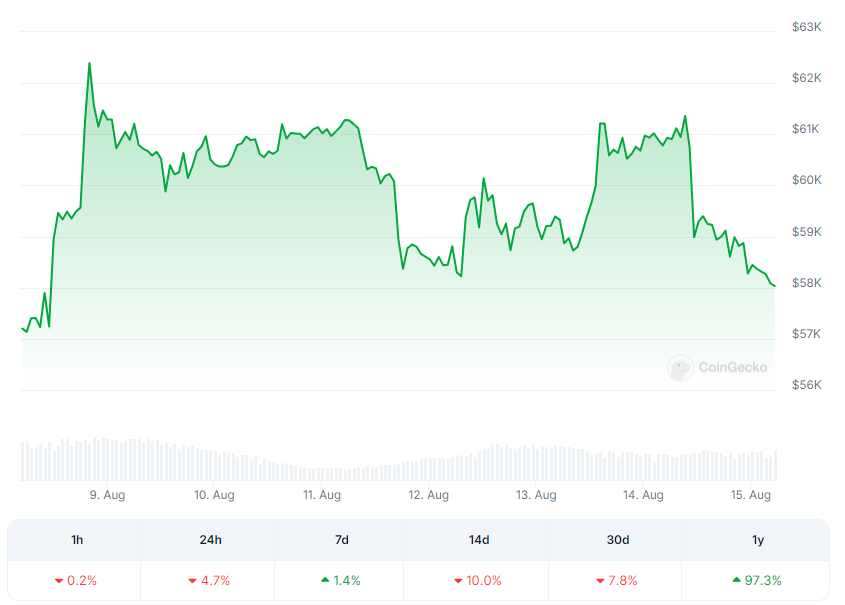
Task: Click the 10.0% fourteen-day change value
Action: pyautogui.click(x=484, y=580)
